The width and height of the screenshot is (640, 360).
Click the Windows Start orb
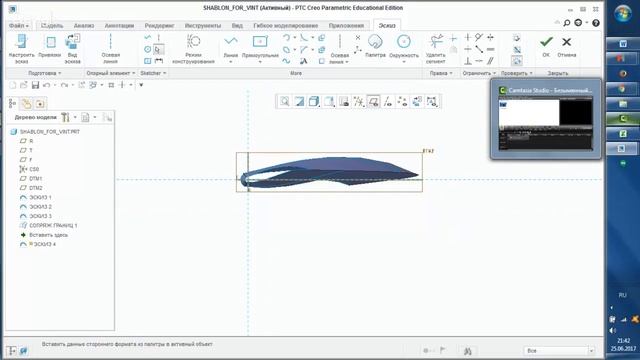622,14
